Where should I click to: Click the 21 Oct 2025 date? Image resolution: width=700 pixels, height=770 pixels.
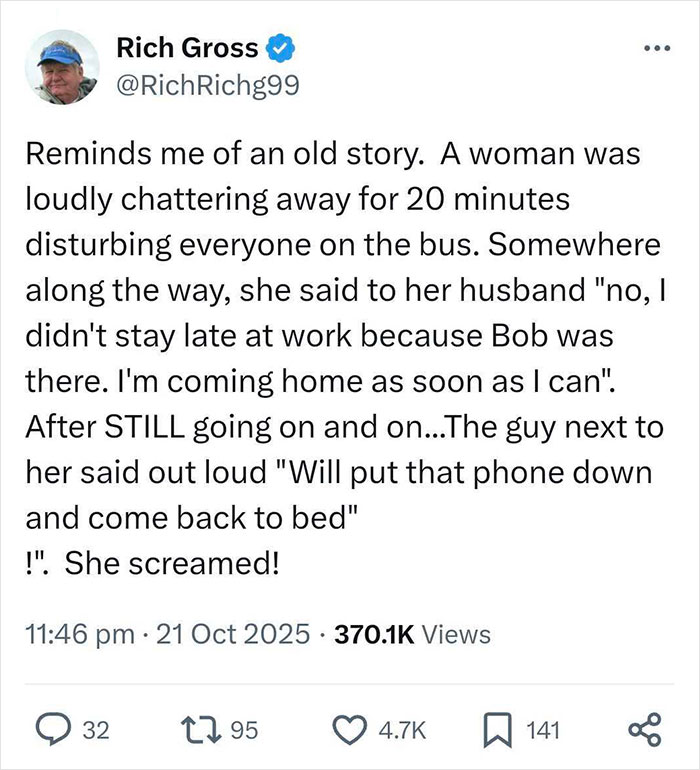(226, 634)
